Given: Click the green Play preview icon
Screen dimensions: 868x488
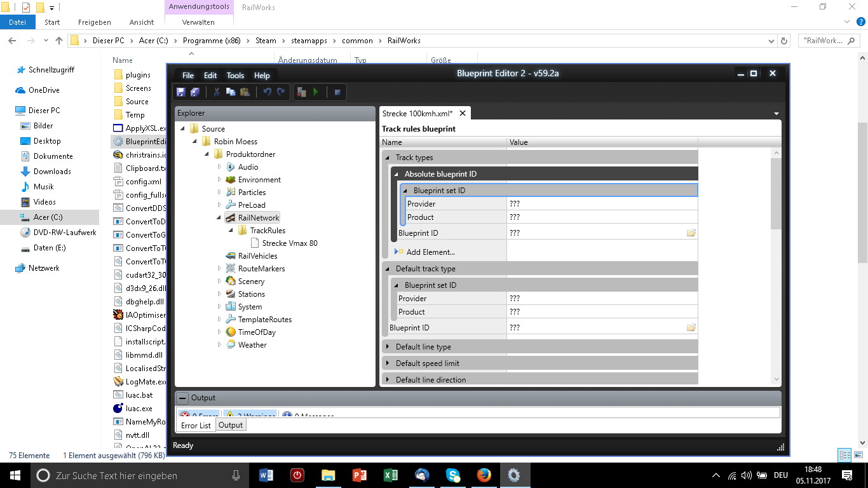Looking at the screenshot, I should point(316,92).
